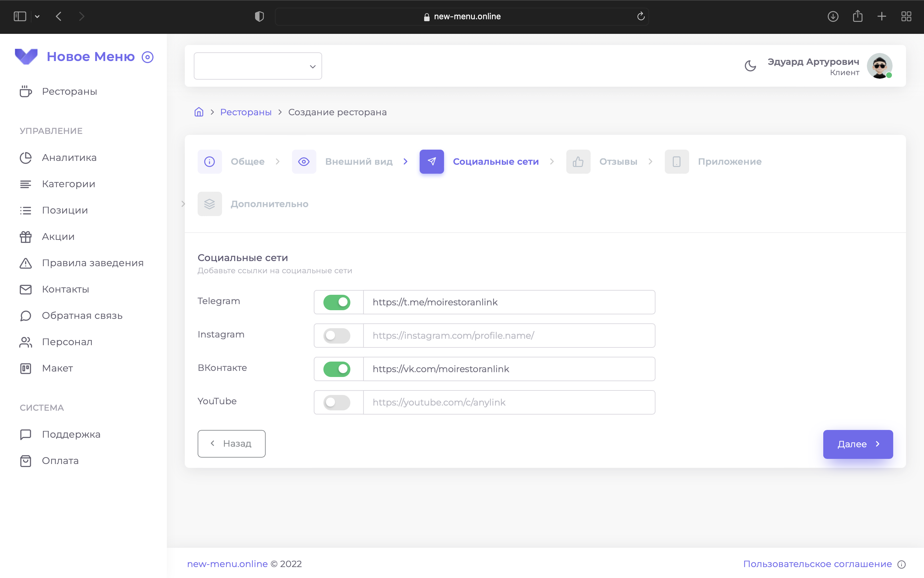
Task: Click the Telegram link input field
Action: click(x=509, y=302)
